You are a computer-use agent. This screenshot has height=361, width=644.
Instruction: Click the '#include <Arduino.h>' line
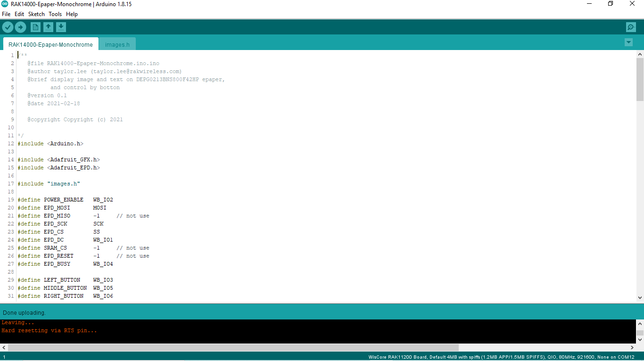pyautogui.click(x=50, y=143)
